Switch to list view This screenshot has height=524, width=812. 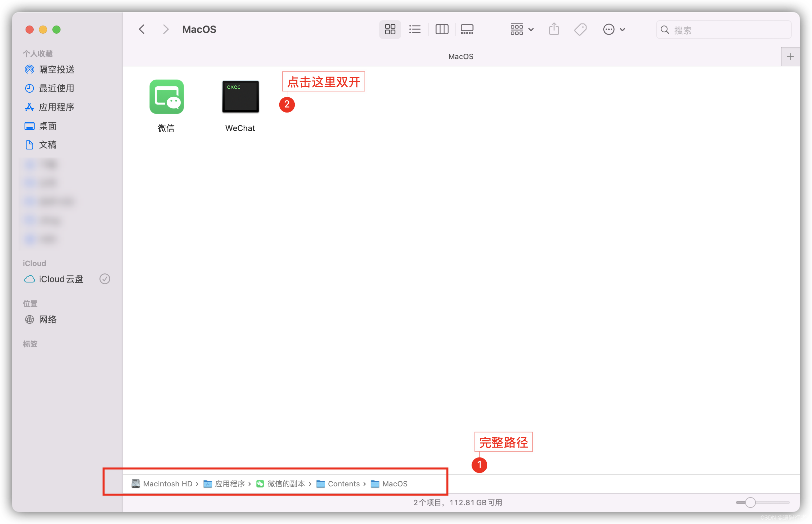pos(415,29)
